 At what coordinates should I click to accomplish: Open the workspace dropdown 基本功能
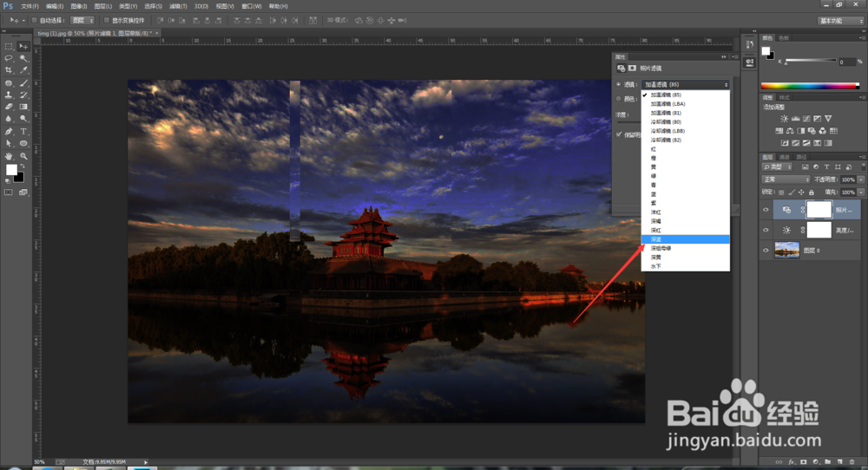click(x=841, y=21)
